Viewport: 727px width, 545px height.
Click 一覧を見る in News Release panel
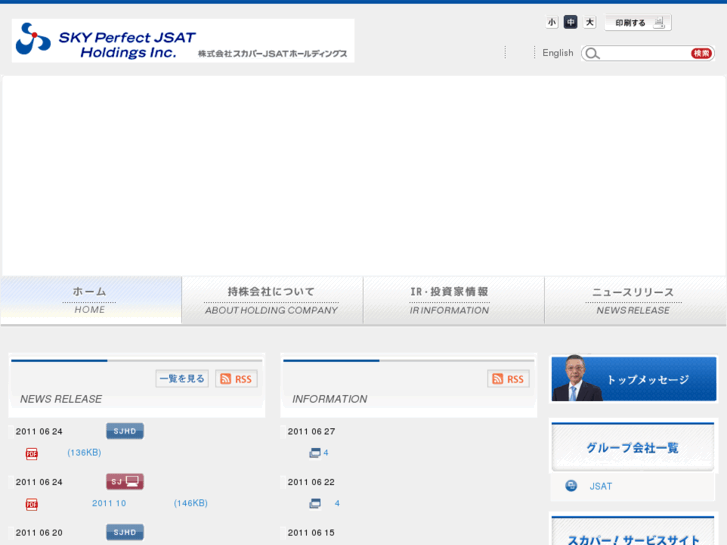pos(182,379)
